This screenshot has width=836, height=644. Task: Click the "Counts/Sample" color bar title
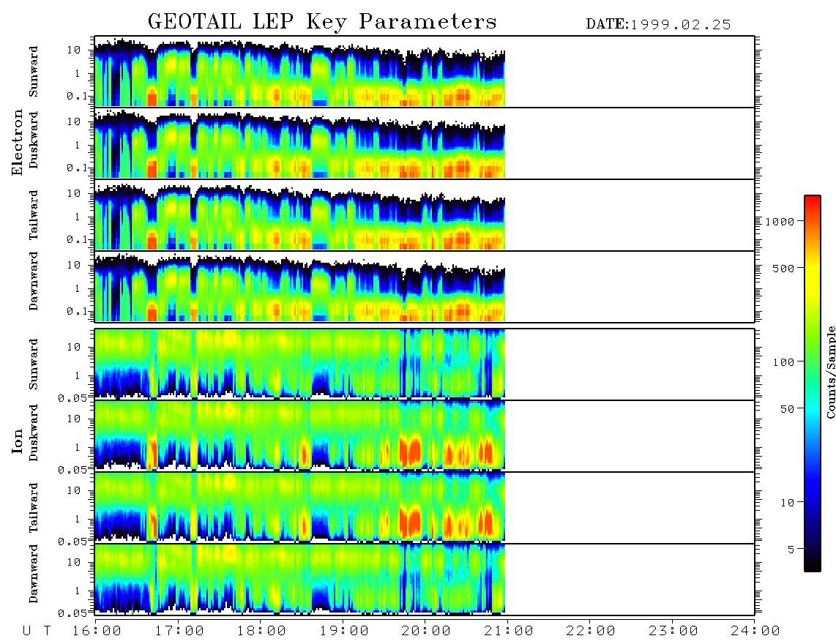(x=830, y=372)
